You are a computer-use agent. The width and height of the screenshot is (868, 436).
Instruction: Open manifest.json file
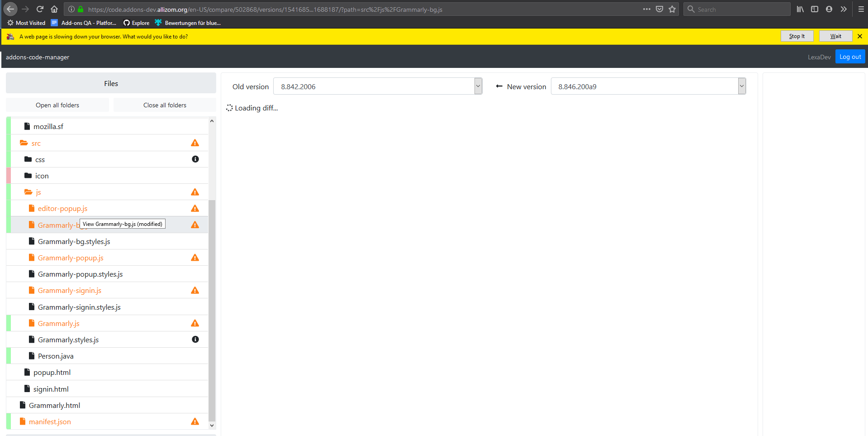pyautogui.click(x=50, y=422)
